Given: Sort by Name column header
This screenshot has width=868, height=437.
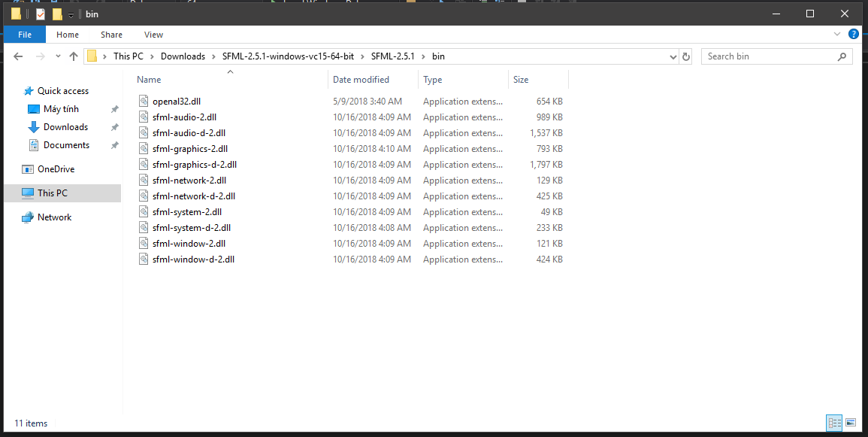Looking at the screenshot, I should [231, 80].
